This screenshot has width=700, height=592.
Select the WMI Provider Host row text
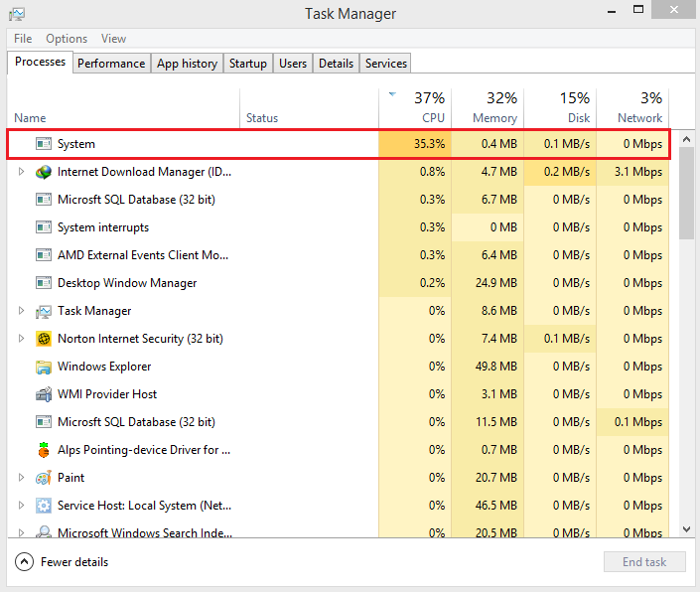[x=107, y=394]
